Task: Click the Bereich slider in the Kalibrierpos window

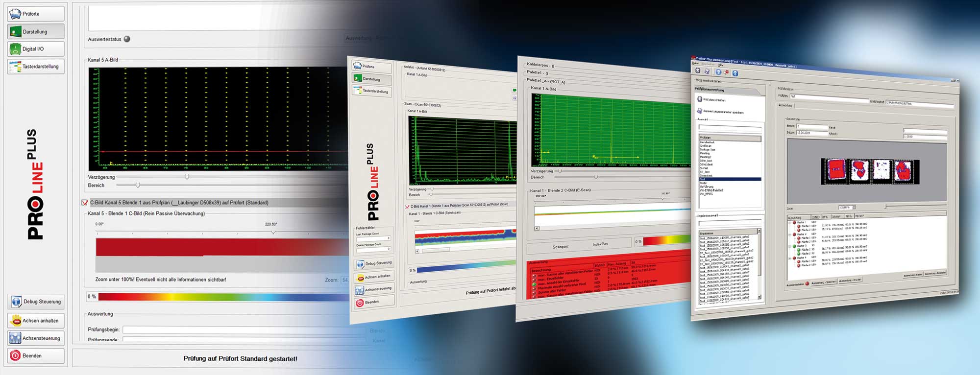Action: coord(596,177)
